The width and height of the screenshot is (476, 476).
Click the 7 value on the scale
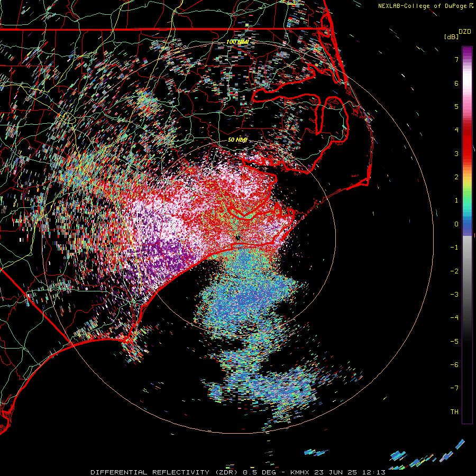456,59
